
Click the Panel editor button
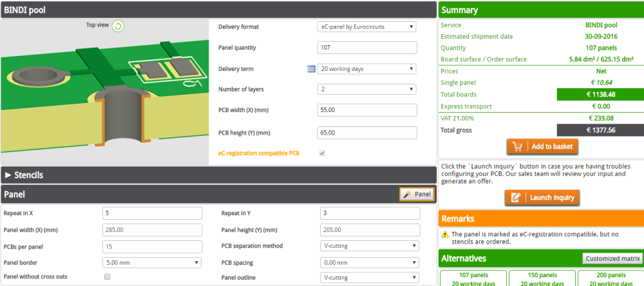(x=417, y=194)
